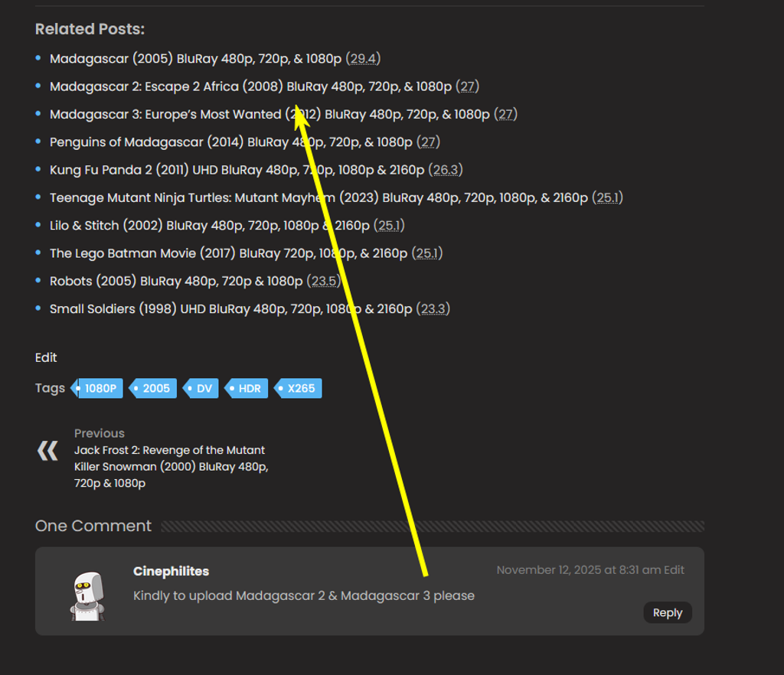Viewport: 784px width, 675px height.
Task: Open Madagascar 2: Escape 2 Africa post
Action: coord(250,87)
